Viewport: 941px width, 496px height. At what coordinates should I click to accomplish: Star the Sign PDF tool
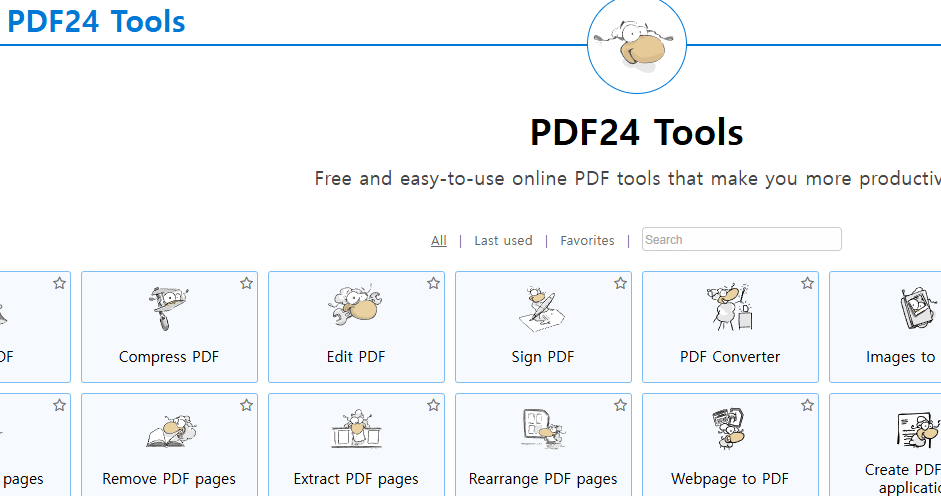[x=621, y=283]
